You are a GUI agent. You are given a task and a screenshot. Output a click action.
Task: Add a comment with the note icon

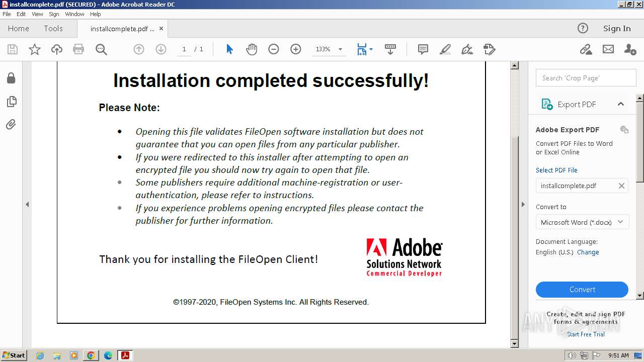click(423, 49)
